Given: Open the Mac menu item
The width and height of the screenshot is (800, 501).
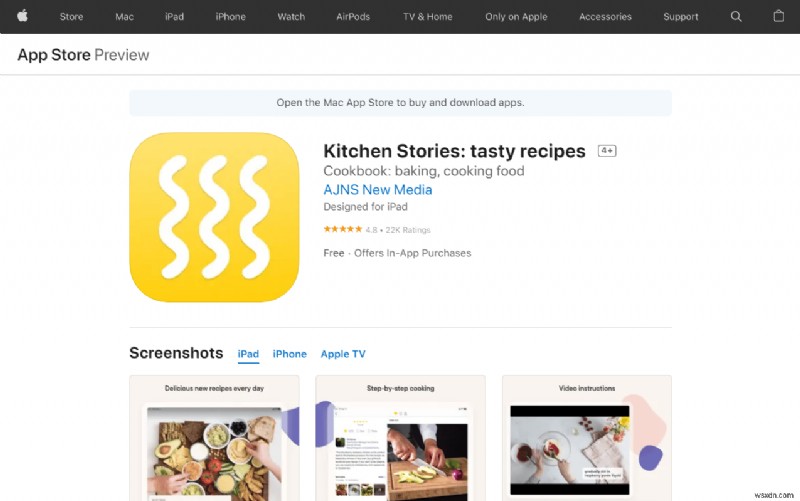Looking at the screenshot, I should click(x=124, y=16).
